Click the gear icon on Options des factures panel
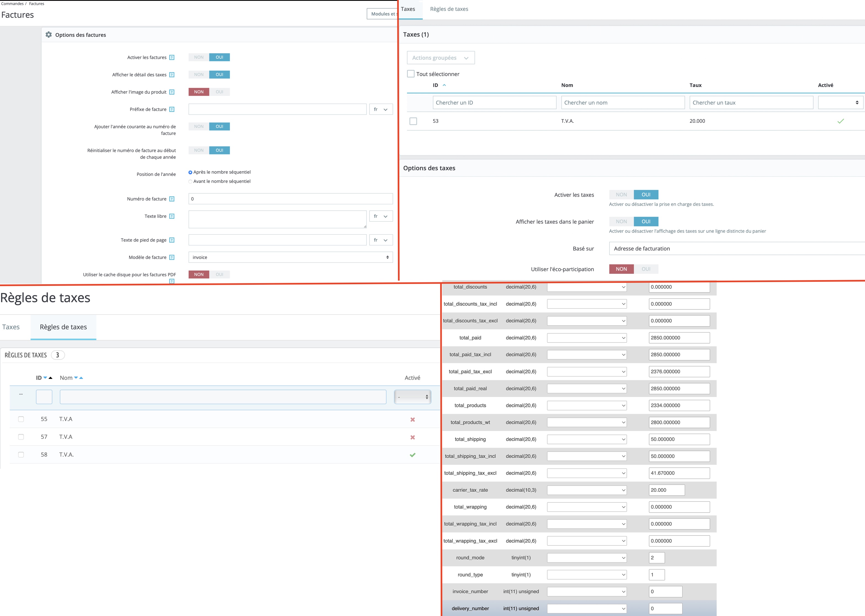The image size is (865, 616). tap(49, 34)
